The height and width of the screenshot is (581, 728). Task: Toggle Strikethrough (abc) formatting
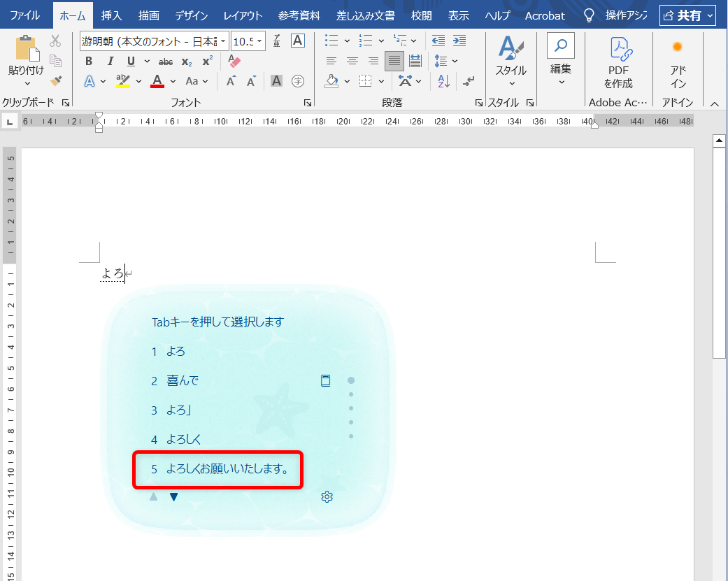point(166,62)
